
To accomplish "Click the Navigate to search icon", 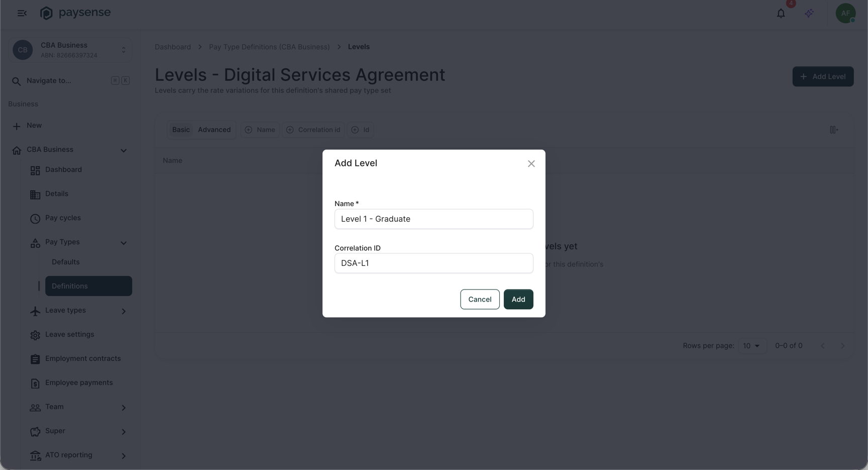I will [17, 81].
